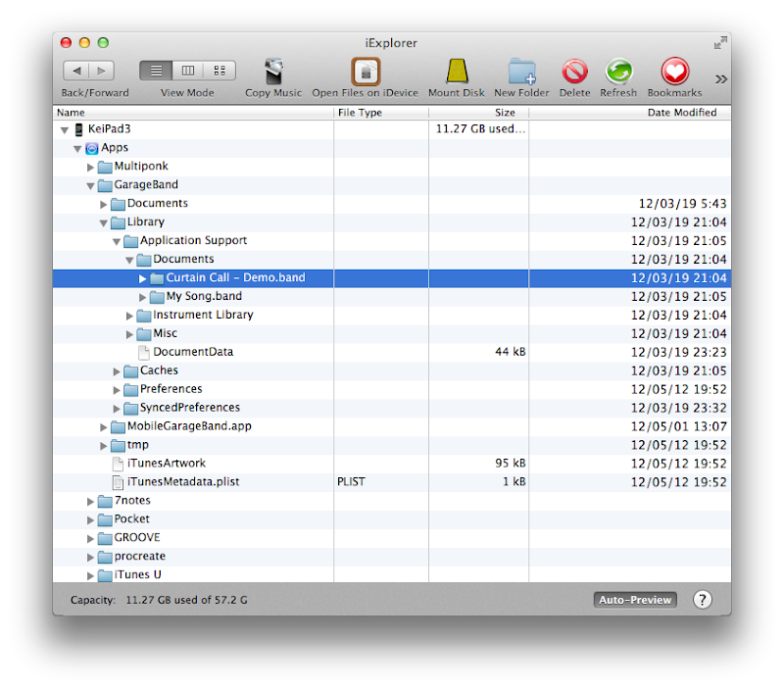This screenshot has width=784, height=689.
Task: Select the 'Instrument Library' row text
Action: [203, 315]
